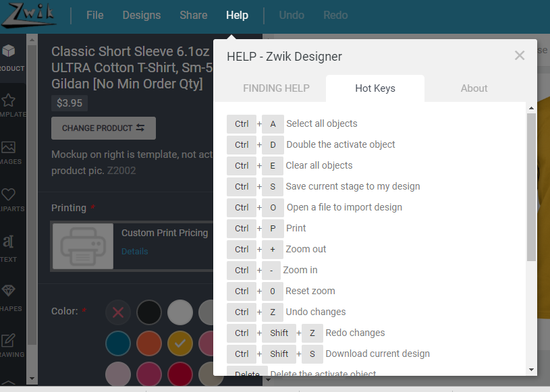The width and height of the screenshot is (550, 392).
Task: Click the Zwik logo
Action: pyautogui.click(x=29, y=15)
